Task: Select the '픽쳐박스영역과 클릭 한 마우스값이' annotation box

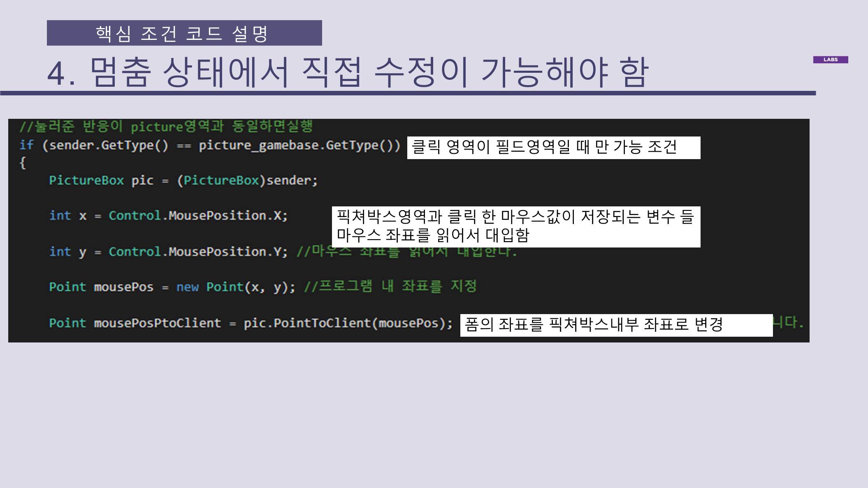Action: pyautogui.click(x=515, y=227)
